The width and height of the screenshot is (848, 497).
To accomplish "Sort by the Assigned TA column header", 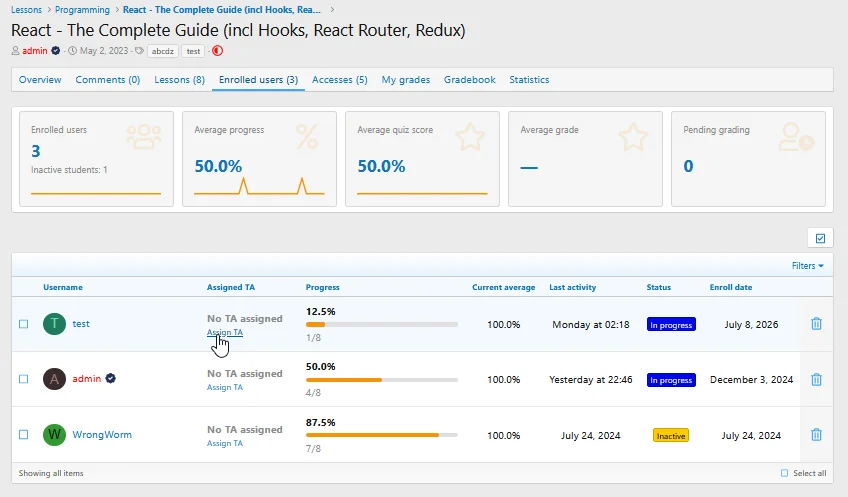I will (x=230, y=287).
